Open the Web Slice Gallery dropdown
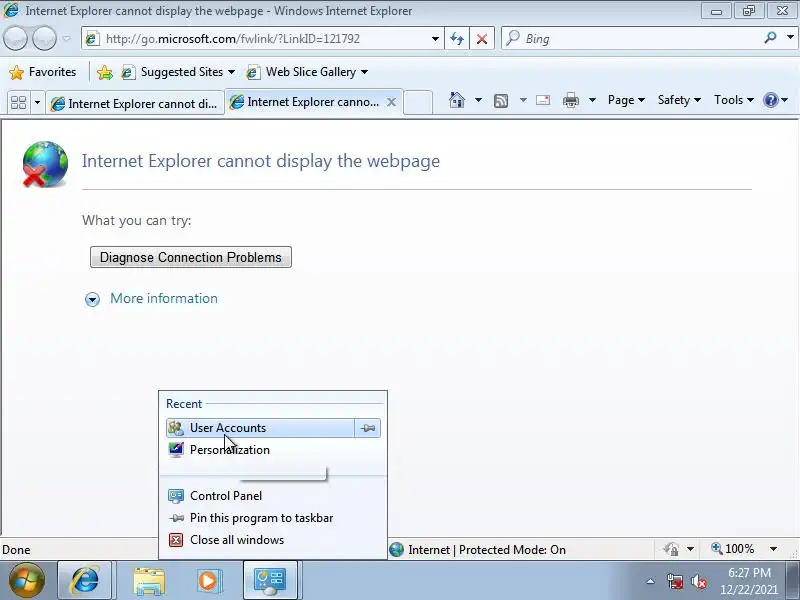The height and width of the screenshot is (600, 800). pos(307,72)
